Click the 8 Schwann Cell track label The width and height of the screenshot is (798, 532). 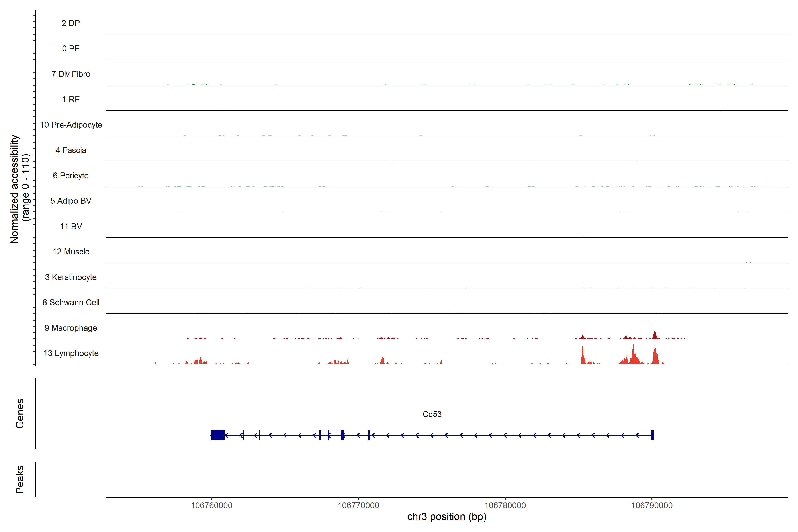[x=71, y=302]
